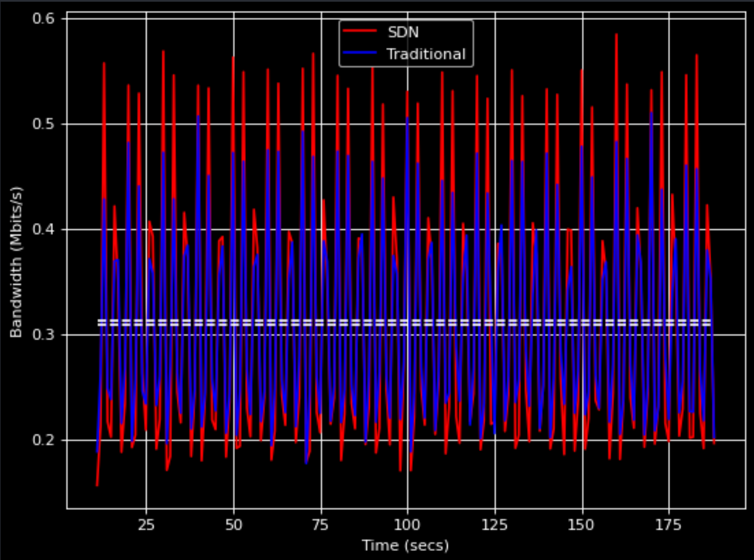Click the 175 x-axis tick label
754x560 pixels.
click(x=668, y=525)
